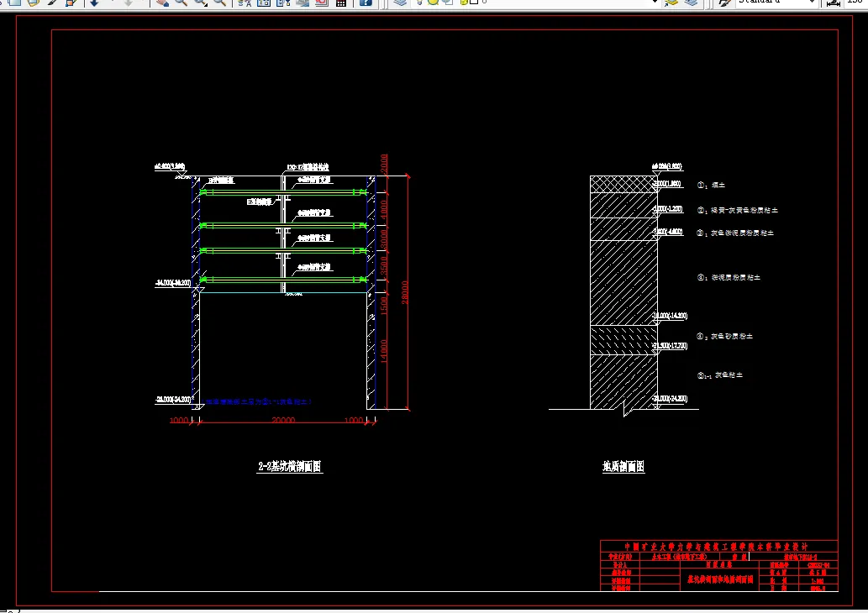Image resolution: width=868 pixels, height=613 pixels.
Task: Open the Layer Properties Manager icon
Action: click(400, 3)
